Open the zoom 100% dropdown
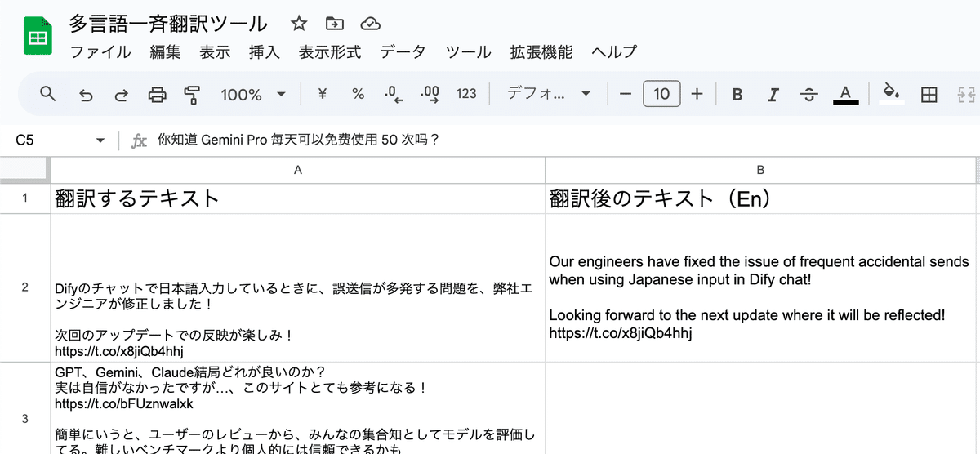This screenshot has height=454, width=980. click(254, 95)
